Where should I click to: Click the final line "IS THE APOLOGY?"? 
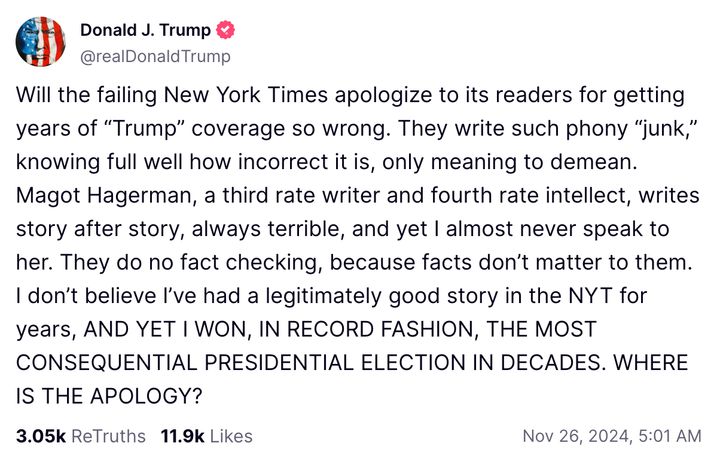[110, 396]
